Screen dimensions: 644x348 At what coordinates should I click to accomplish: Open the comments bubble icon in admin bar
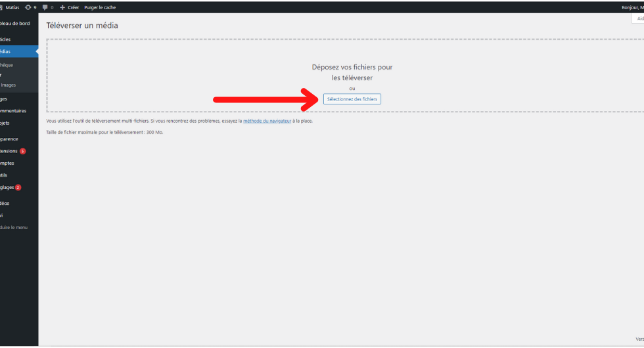coord(47,7)
